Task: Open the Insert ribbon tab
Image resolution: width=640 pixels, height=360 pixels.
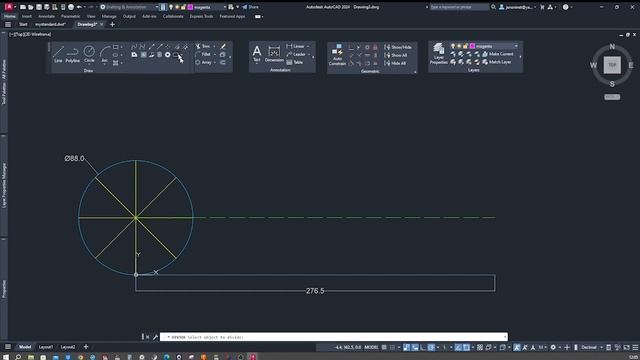Action: click(27, 16)
